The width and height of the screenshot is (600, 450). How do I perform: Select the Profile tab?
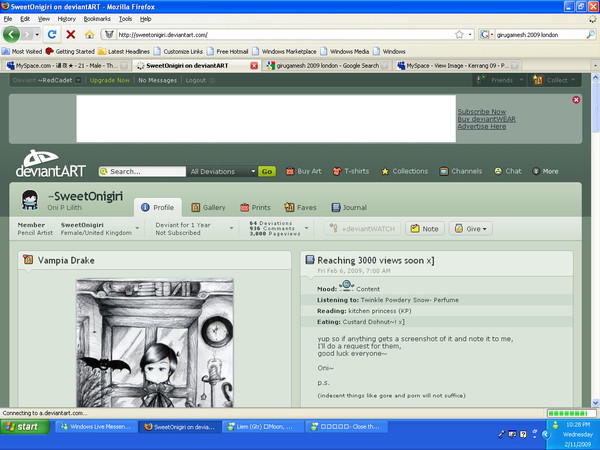click(158, 207)
